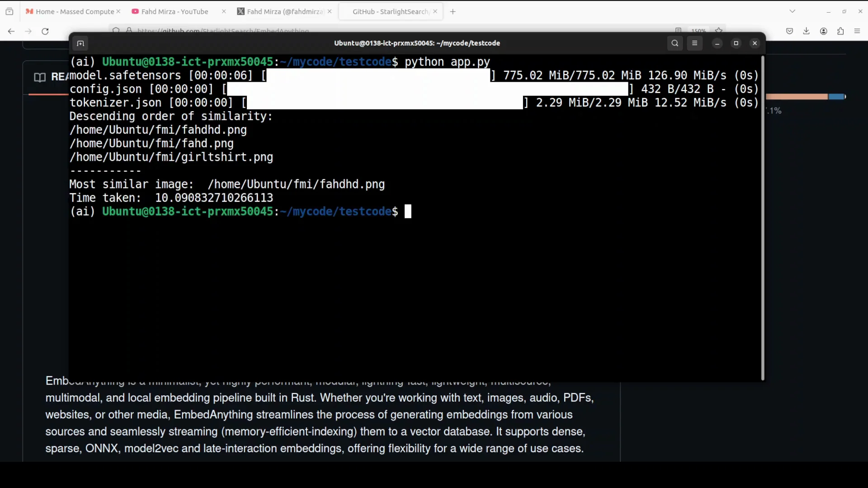The image size is (868, 488).
Task: Open a new terminal tab
Action: point(80,43)
